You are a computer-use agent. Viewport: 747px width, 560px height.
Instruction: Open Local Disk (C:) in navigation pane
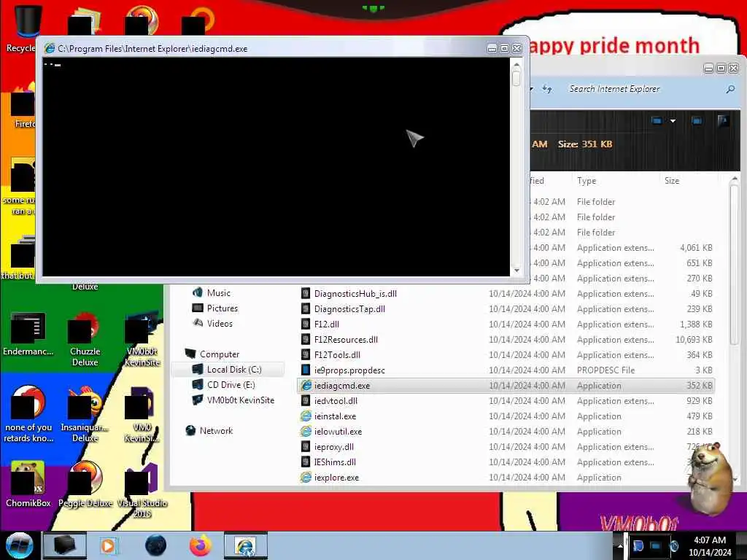234,370
